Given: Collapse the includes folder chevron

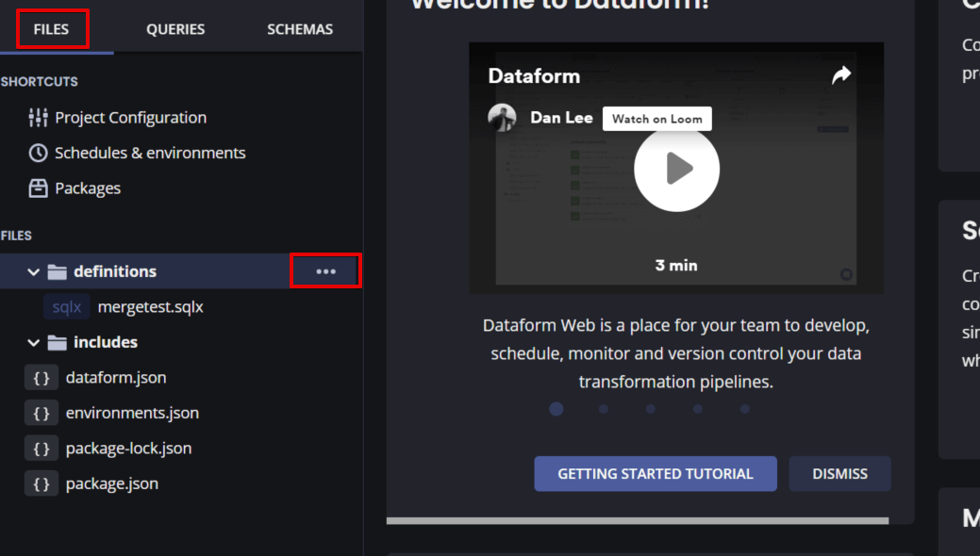Looking at the screenshot, I should tap(34, 342).
